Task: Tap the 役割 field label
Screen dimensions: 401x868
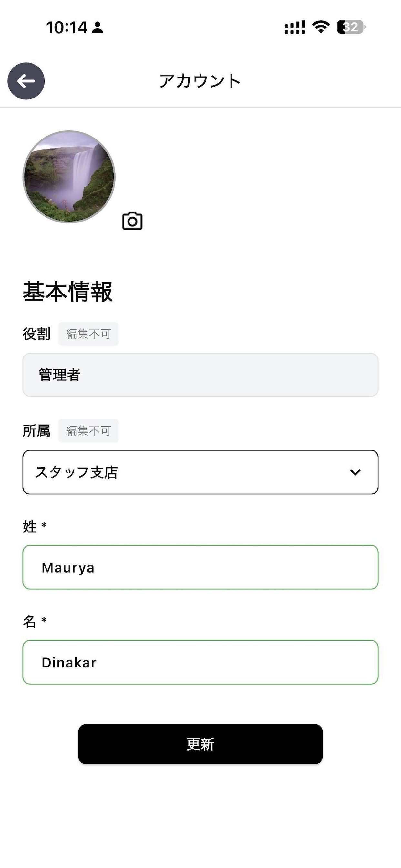Action: point(36,334)
